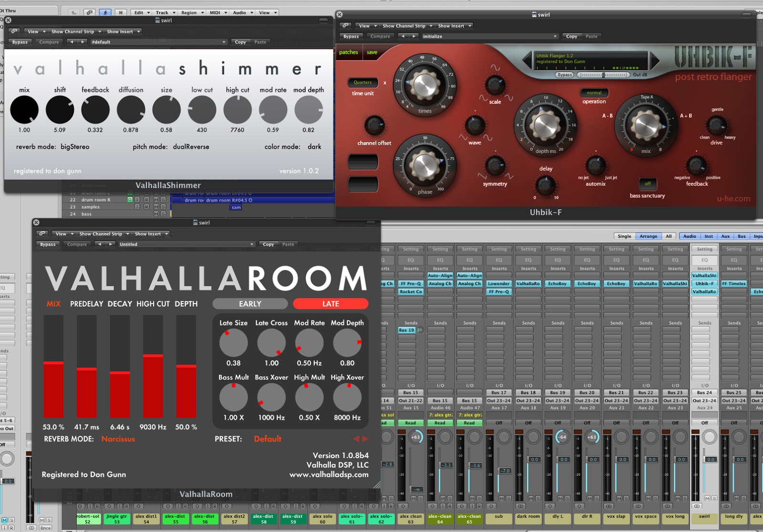Click Uhbik-F display right arrow
Viewport: 763px width, 532px height.
pos(655,61)
